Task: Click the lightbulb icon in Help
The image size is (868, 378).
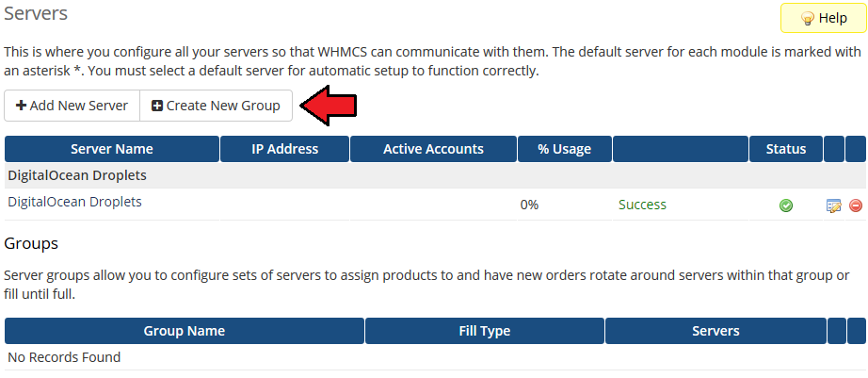Action: tap(807, 19)
